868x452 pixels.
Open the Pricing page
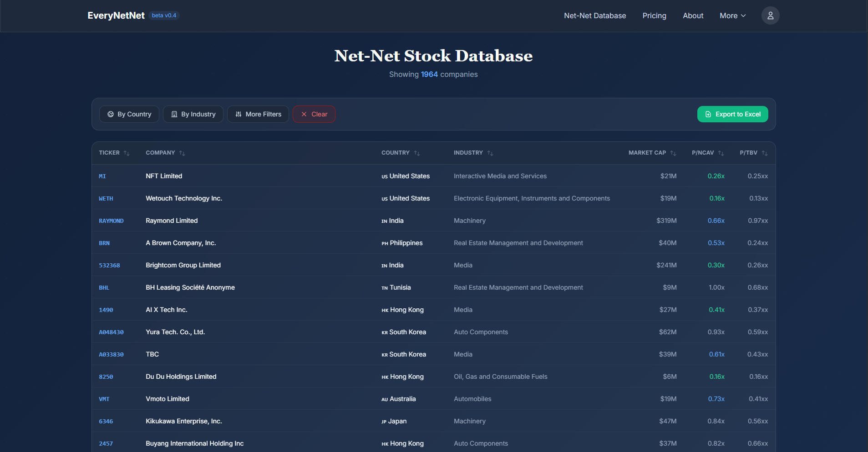pos(654,15)
